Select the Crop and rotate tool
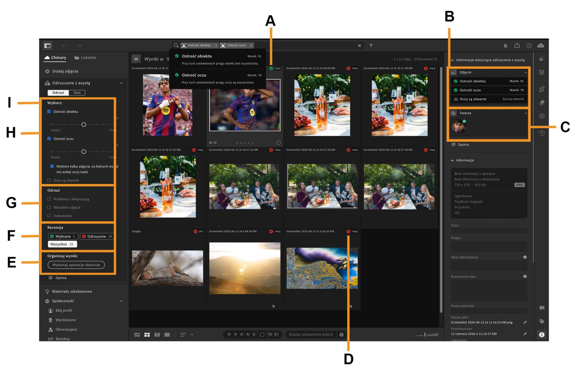 542,89
